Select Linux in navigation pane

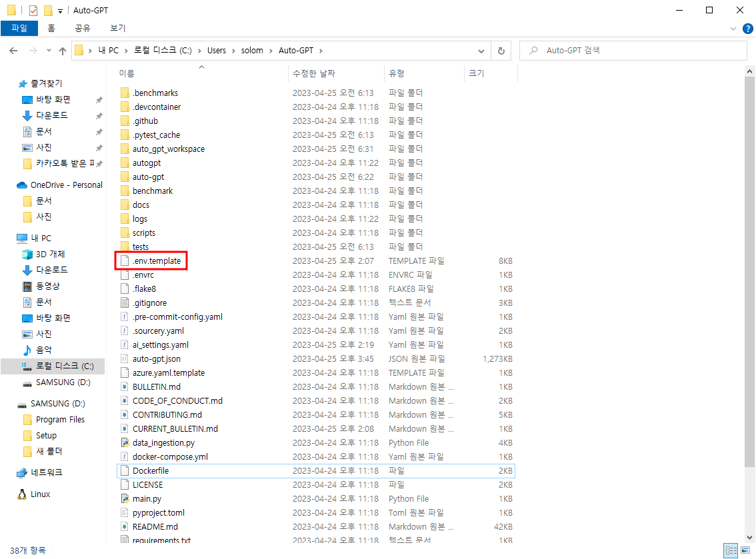click(x=40, y=494)
